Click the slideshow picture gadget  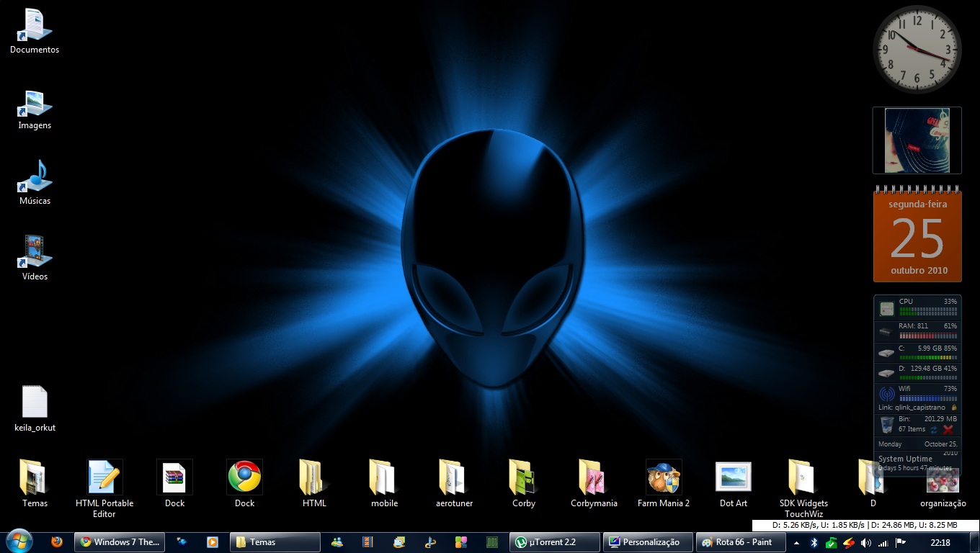[917, 140]
